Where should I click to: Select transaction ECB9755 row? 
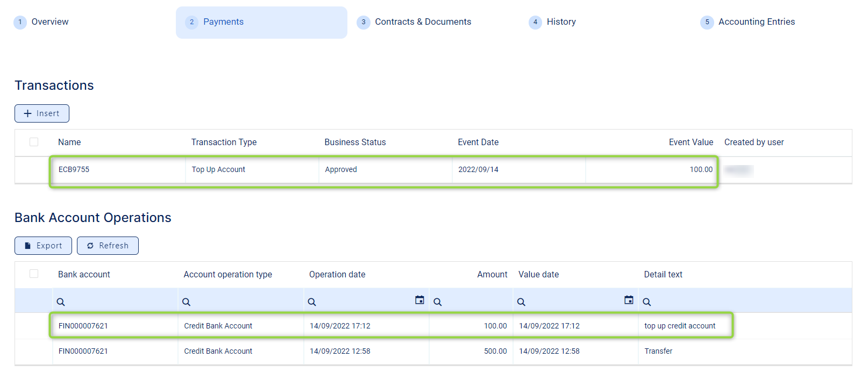[x=74, y=170]
